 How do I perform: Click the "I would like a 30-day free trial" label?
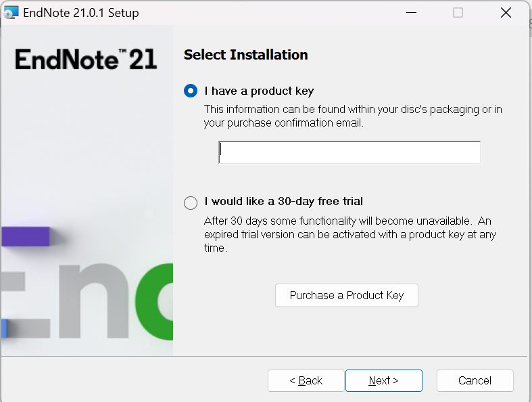pyautogui.click(x=284, y=201)
